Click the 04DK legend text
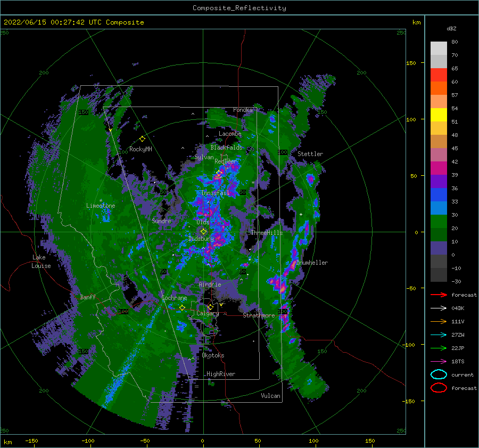Screen dimensions: 479x448 pyautogui.click(x=458, y=308)
